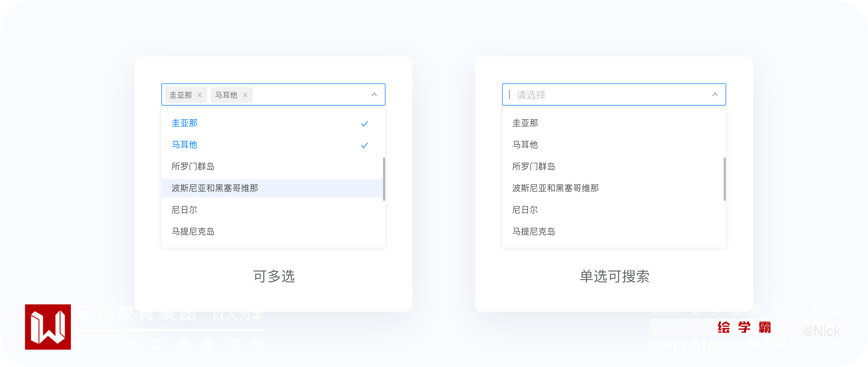The height and width of the screenshot is (367, 868).
Task: Choose 圭亚那 in the searchable list
Action: click(613, 123)
